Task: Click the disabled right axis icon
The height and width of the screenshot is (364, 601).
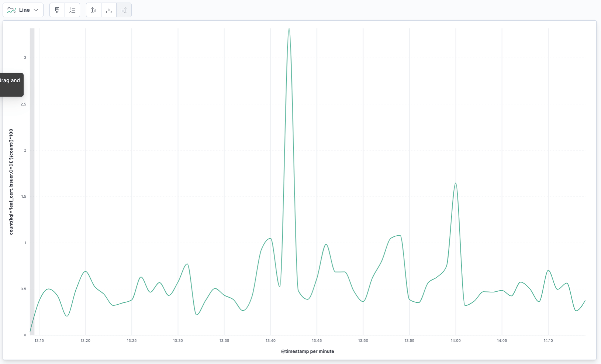Action: tap(124, 10)
